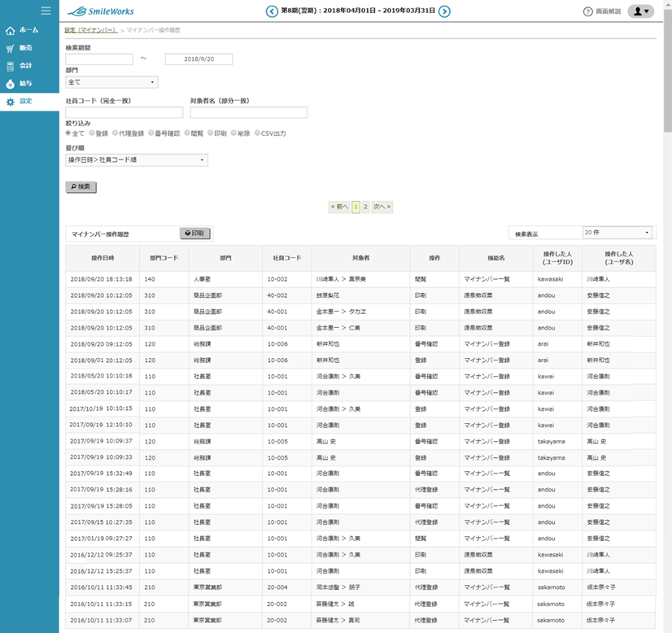
Task: Click the timestamp 2016/10/11 11:33:15
Action: (x=101, y=605)
